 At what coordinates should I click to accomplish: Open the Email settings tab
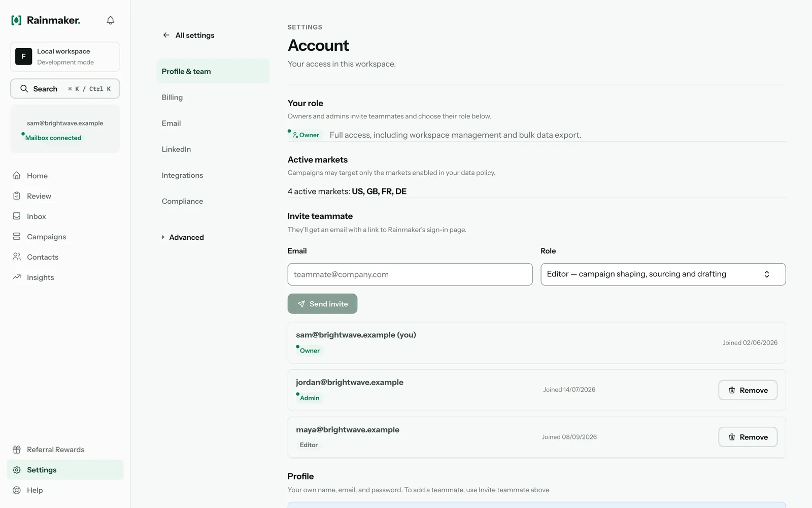[x=213, y=123]
